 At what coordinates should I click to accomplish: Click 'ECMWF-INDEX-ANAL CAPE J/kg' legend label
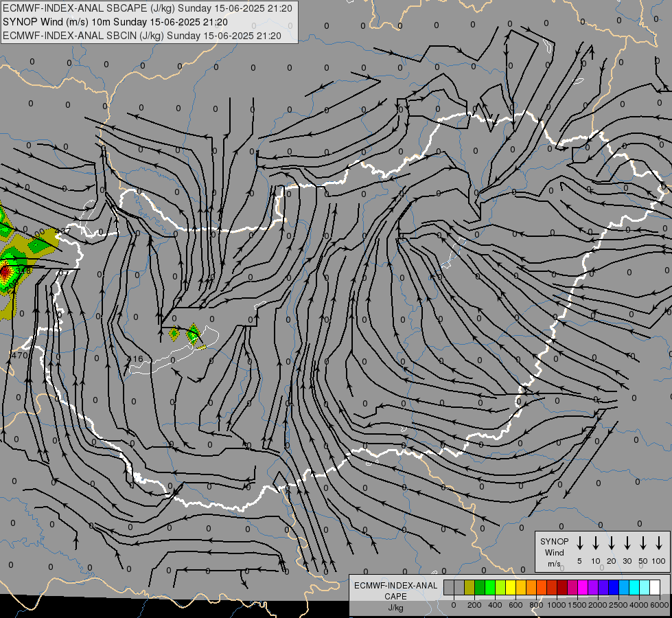click(x=395, y=596)
